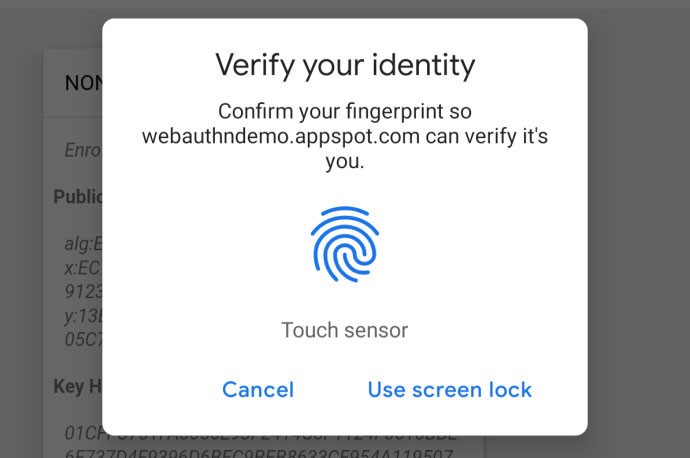Screen dimensions: 690x458
Task: Tap 'Confirm your fingerprint so' line
Action: tap(345, 111)
